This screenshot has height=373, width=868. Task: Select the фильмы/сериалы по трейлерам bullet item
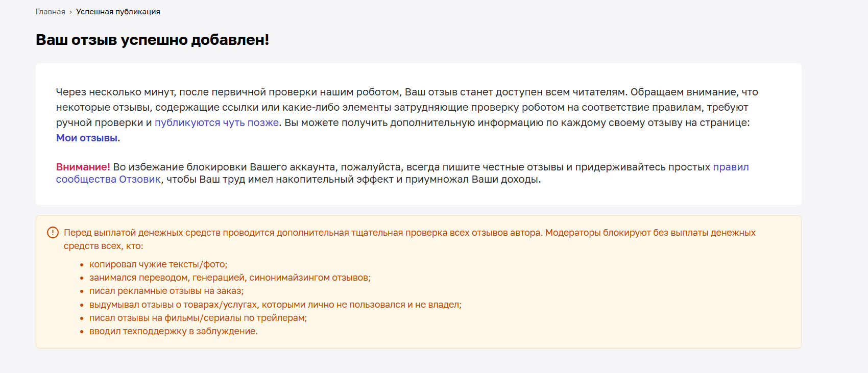click(x=198, y=318)
